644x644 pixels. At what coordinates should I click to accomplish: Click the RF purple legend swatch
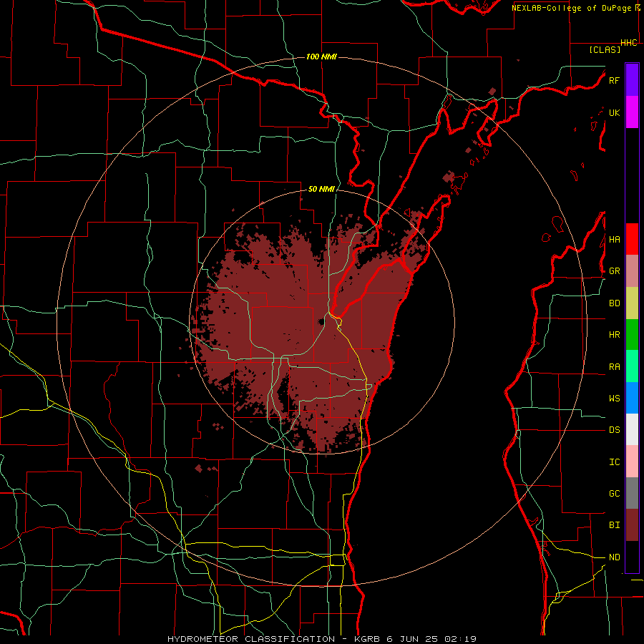point(632,80)
